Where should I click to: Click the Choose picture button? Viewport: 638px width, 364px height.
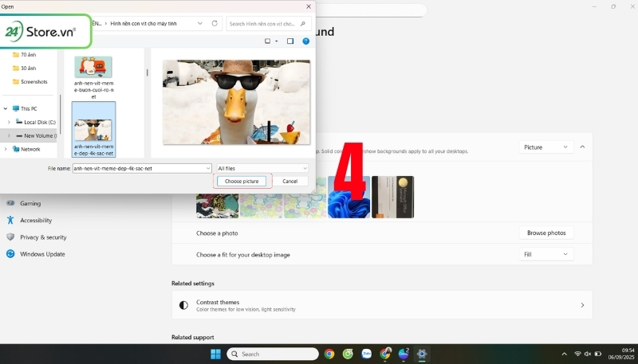[x=241, y=182]
